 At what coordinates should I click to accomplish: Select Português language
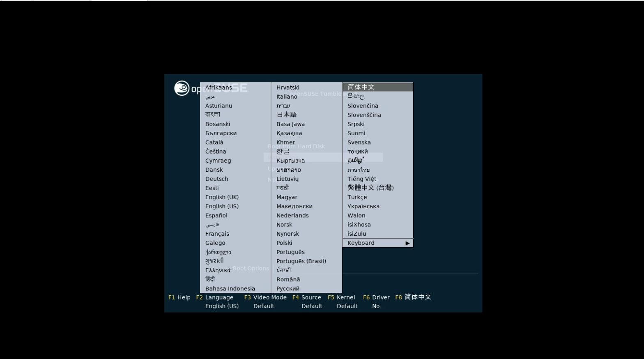[290, 252]
